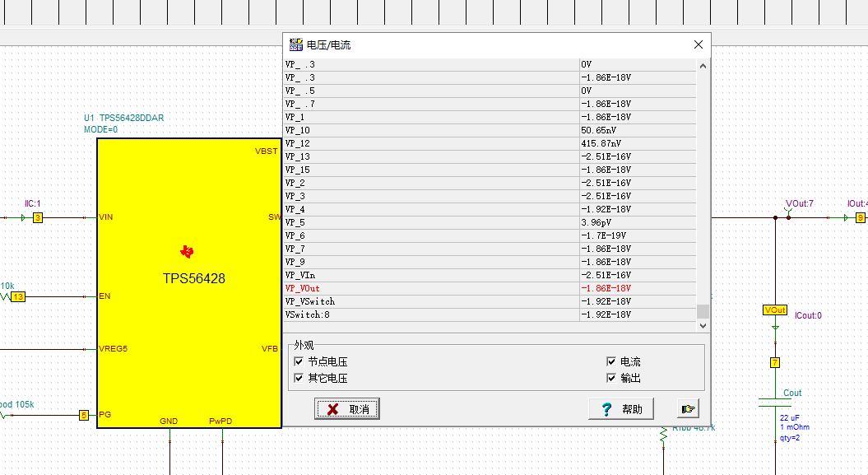Click the MODE=0 parameter label
The width and height of the screenshot is (868, 475).
tap(100, 129)
